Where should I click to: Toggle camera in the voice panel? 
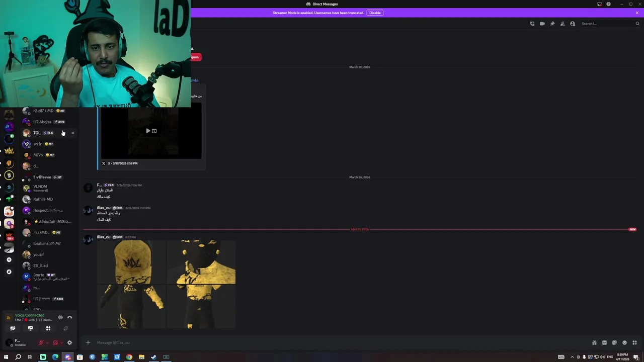tap(13, 328)
